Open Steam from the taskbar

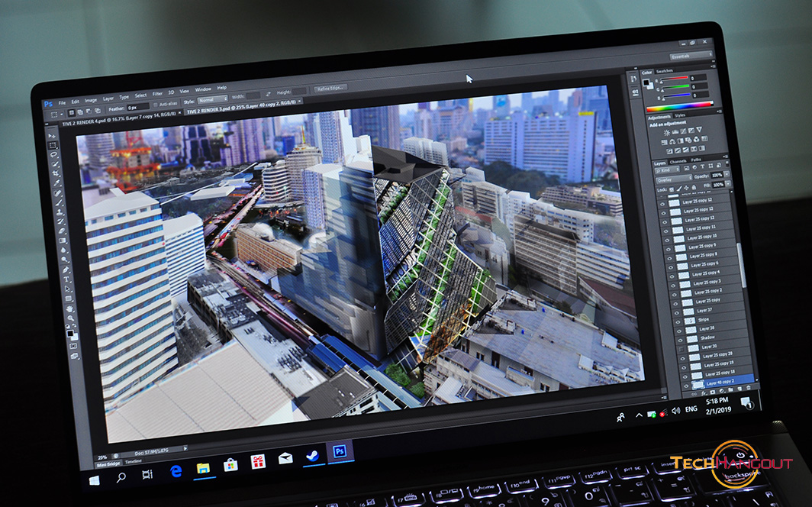click(312, 455)
